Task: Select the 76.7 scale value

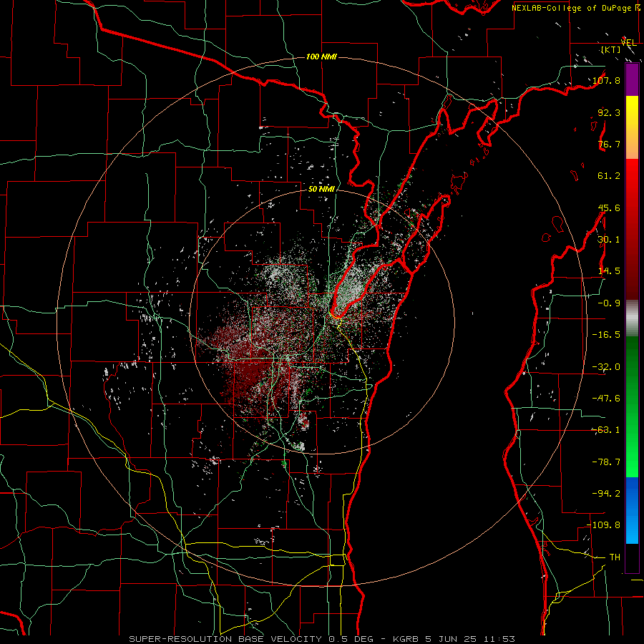Action: (x=609, y=144)
